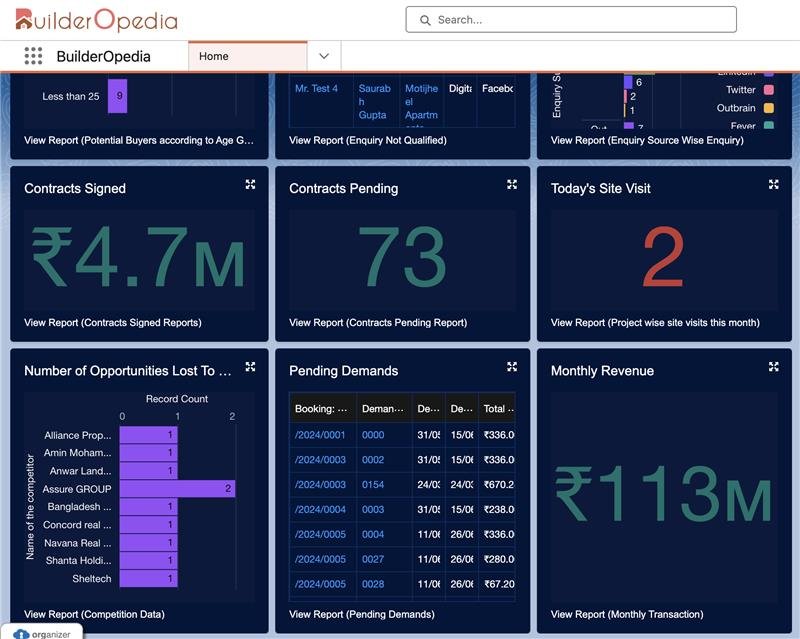
Task: Open booking /2024/0004 link
Action: pyautogui.click(x=320, y=509)
